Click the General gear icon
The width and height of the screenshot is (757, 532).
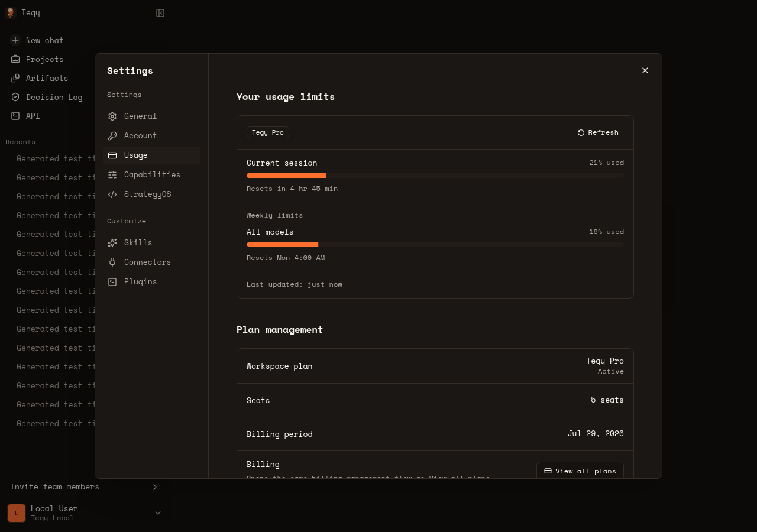[x=112, y=116]
